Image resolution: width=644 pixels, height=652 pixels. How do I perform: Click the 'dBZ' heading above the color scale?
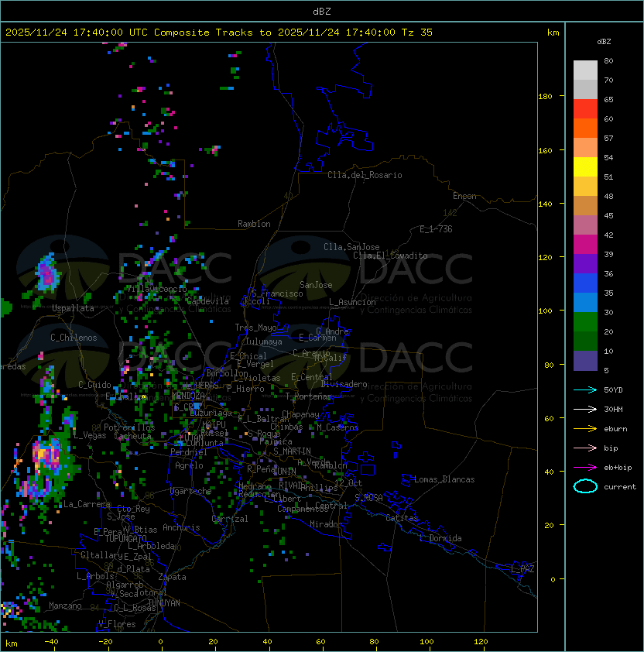click(604, 42)
